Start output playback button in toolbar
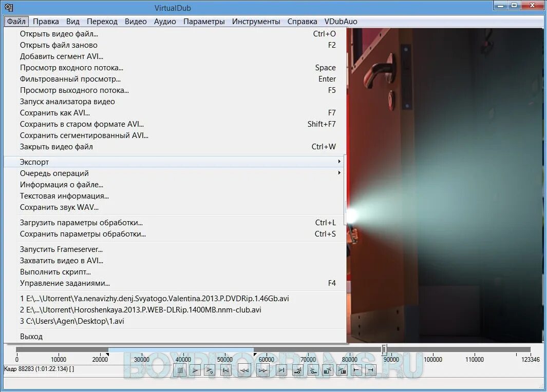547x392 pixels. (210, 370)
